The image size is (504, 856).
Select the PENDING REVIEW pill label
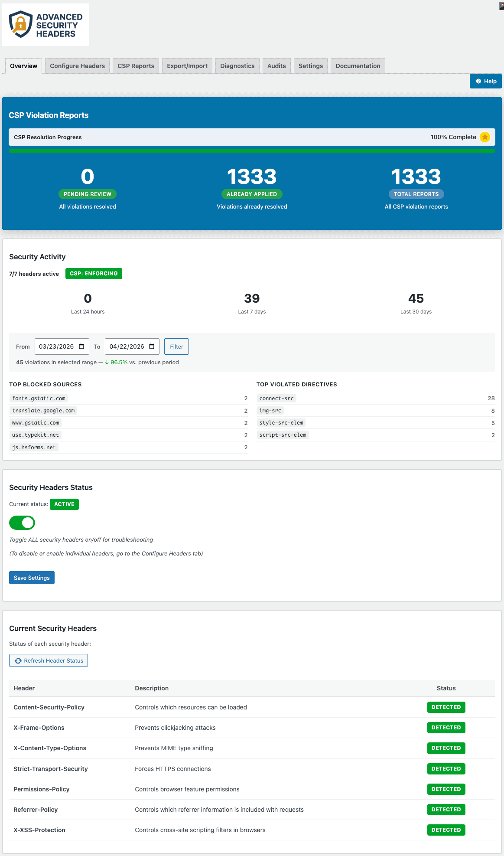point(88,194)
